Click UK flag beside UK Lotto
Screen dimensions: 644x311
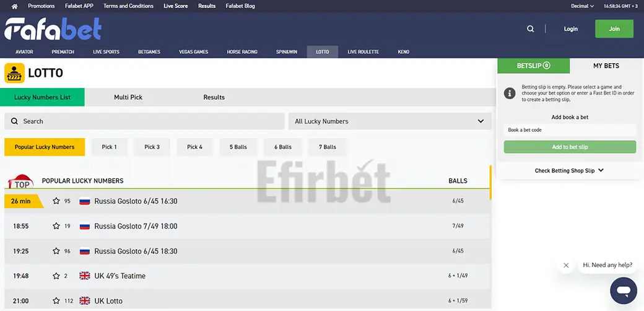click(85, 300)
